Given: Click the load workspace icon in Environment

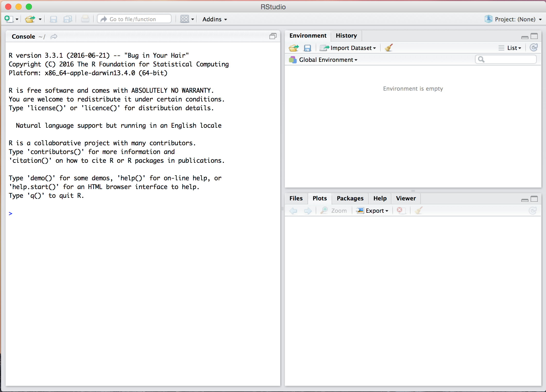Looking at the screenshot, I should [x=294, y=48].
